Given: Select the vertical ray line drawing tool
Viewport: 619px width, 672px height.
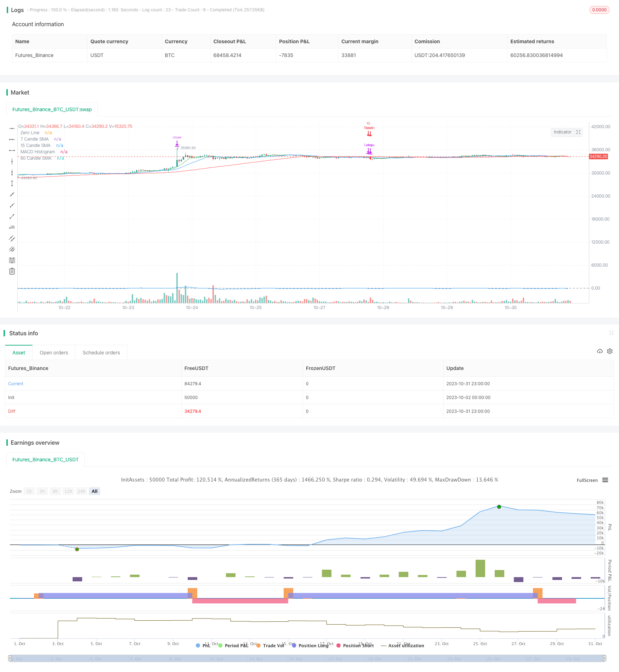Looking at the screenshot, I should pos(12,172).
